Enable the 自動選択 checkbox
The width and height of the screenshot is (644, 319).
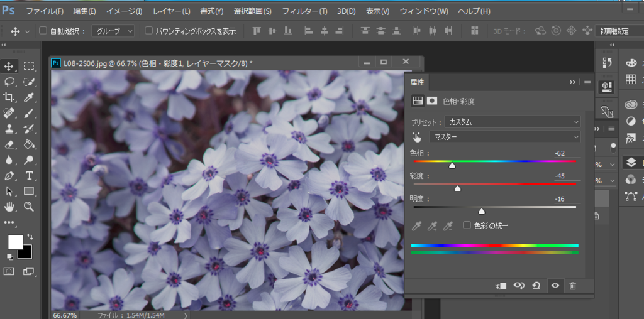coord(43,31)
